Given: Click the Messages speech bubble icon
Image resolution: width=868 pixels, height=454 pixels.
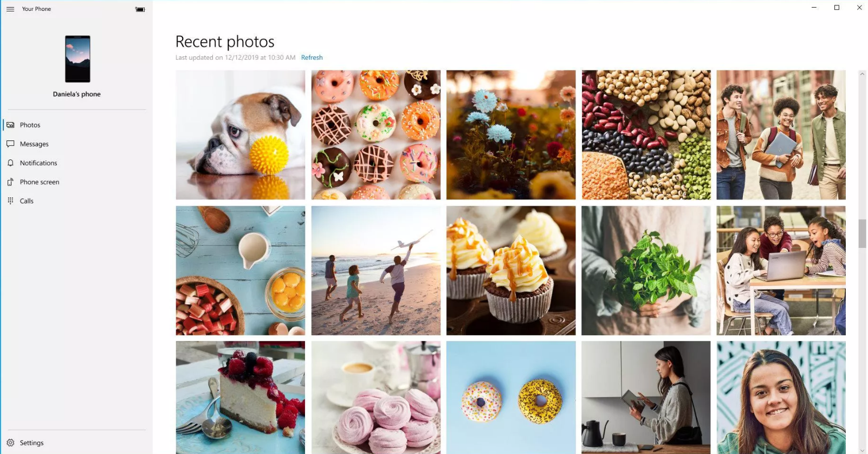Looking at the screenshot, I should point(10,144).
